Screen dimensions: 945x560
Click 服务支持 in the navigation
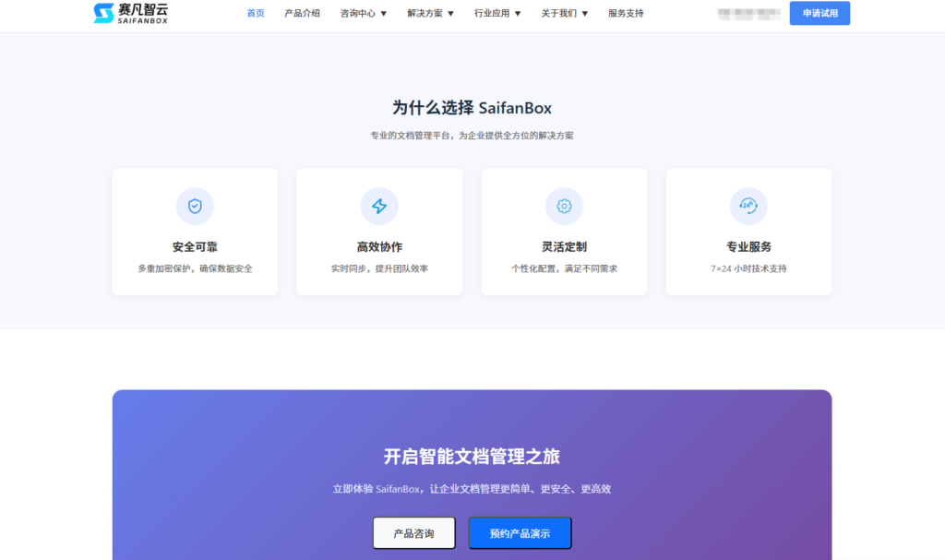(626, 13)
